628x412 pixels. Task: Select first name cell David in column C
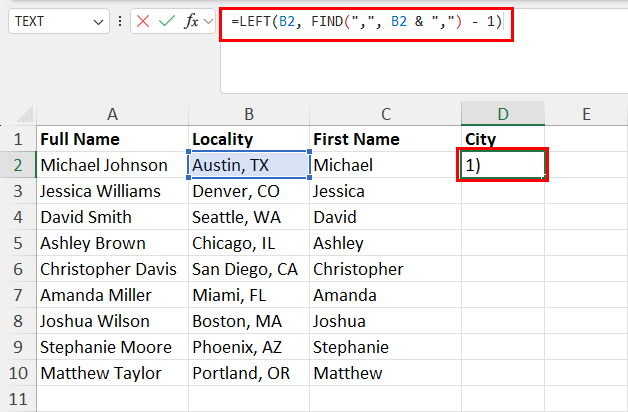385,217
